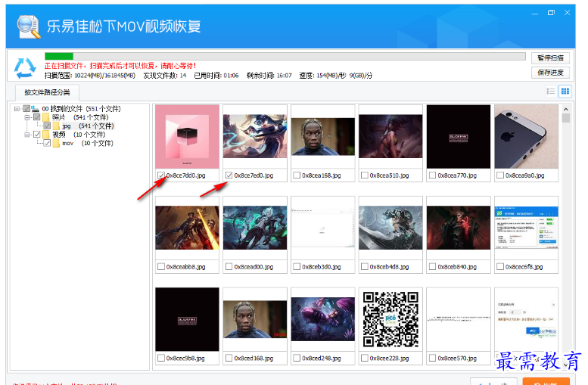Viewport: 588px width, 385px height.
Task: Click the 发现文件数: 14 status text
Action: pyautogui.click(x=165, y=76)
